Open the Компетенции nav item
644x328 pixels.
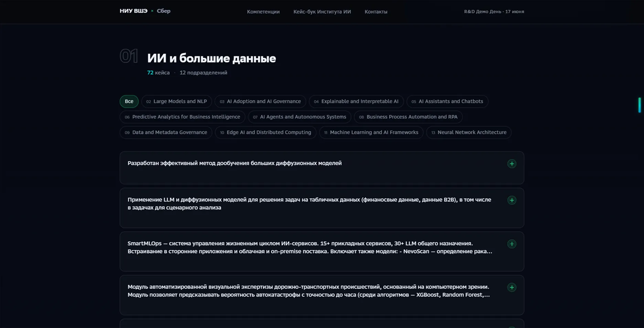[x=263, y=12]
